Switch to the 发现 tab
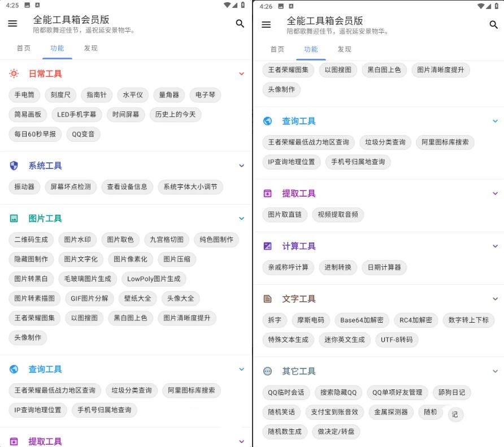This screenshot has height=447, width=504. [x=91, y=48]
